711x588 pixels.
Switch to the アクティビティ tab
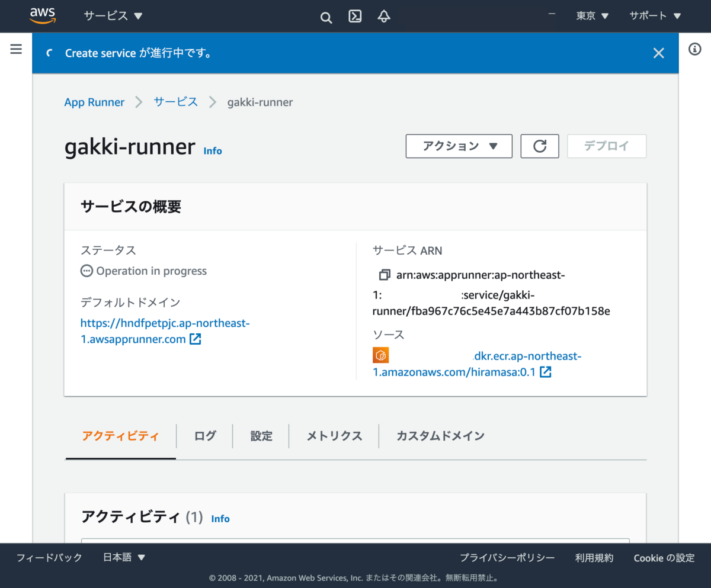121,436
